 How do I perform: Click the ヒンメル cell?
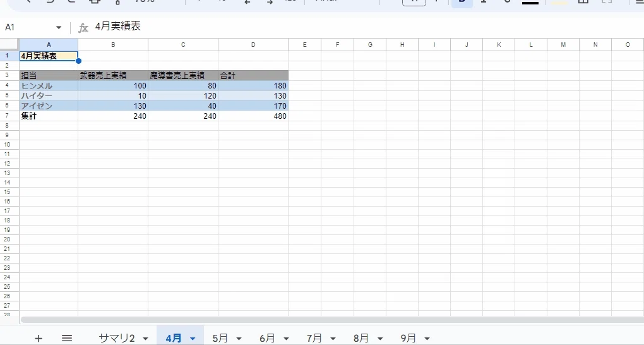click(x=49, y=85)
